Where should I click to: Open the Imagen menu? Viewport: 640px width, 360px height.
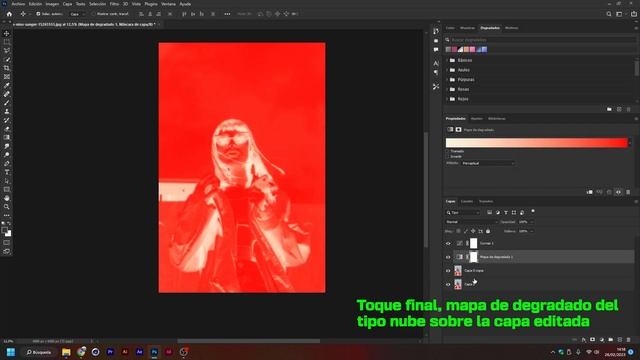click(x=52, y=4)
